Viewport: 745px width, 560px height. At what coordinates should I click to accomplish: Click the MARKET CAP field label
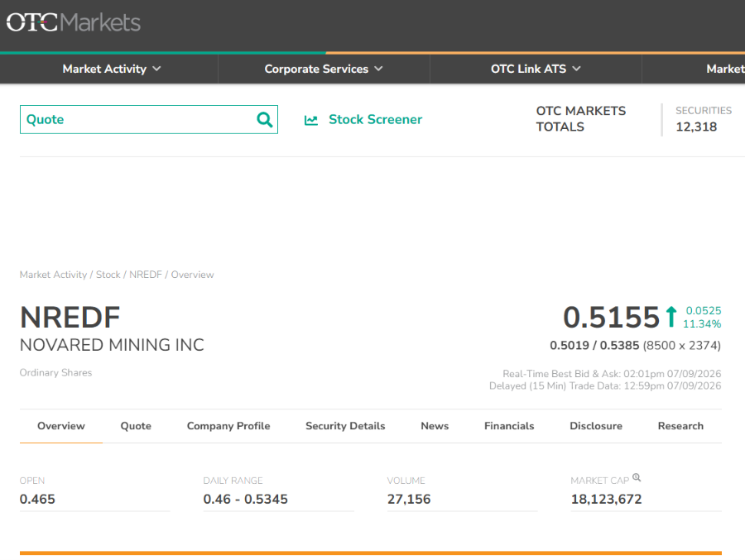(599, 481)
